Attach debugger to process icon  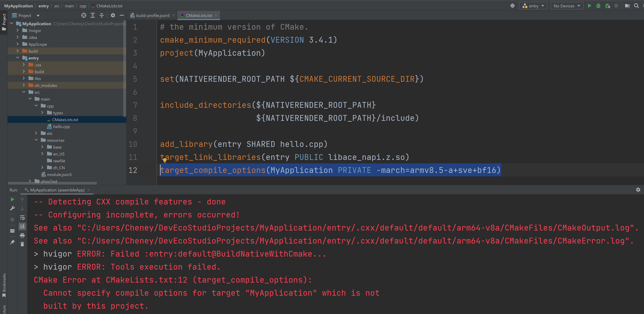(607, 6)
